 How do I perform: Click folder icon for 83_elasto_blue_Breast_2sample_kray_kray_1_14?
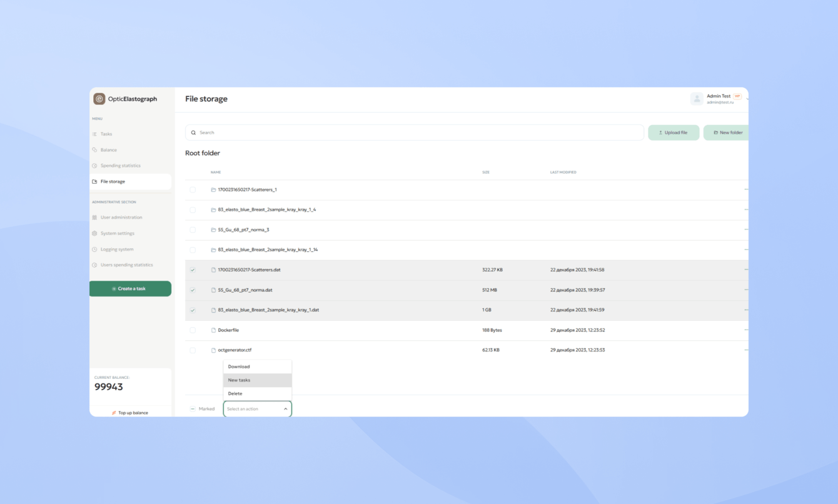213,249
